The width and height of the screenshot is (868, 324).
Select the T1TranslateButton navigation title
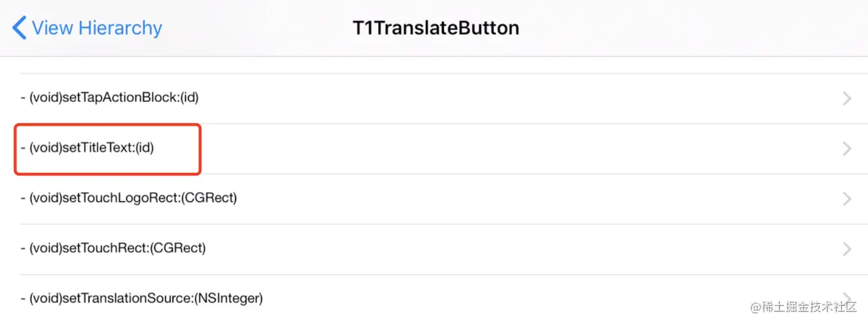pos(435,29)
